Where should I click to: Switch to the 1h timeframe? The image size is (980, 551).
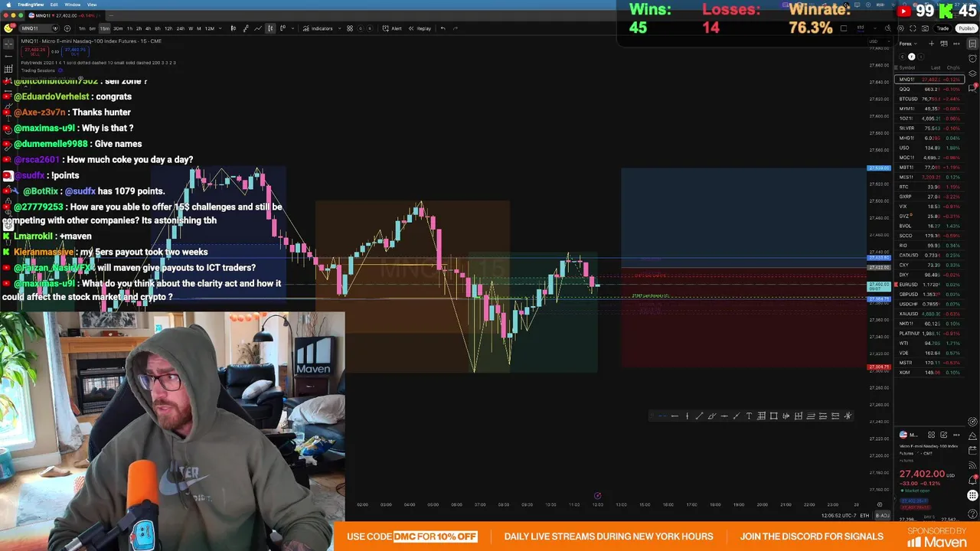(x=129, y=28)
